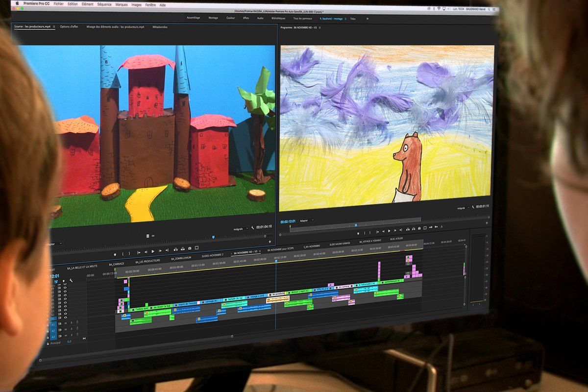Image resolution: width=588 pixels, height=392 pixels.
Task: Switch to Assemblage workspace
Action: tap(194, 18)
